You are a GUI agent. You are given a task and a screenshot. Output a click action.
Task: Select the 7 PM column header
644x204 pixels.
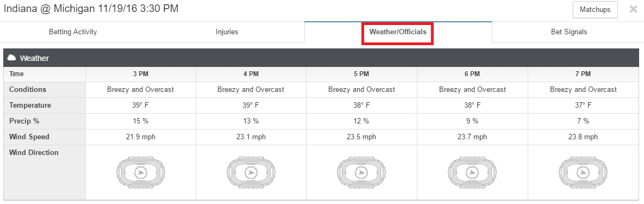point(583,74)
